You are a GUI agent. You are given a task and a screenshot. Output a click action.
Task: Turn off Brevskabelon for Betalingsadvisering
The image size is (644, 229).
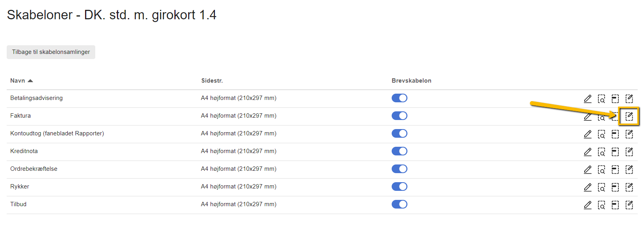pyautogui.click(x=400, y=98)
